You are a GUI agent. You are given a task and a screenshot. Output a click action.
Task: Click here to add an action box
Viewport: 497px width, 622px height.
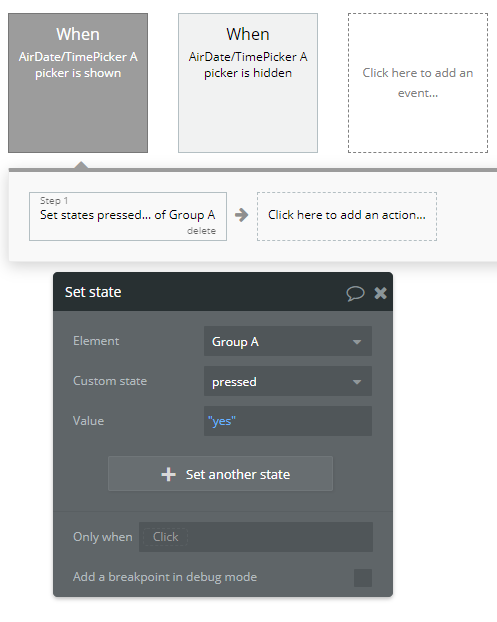pos(347,216)
